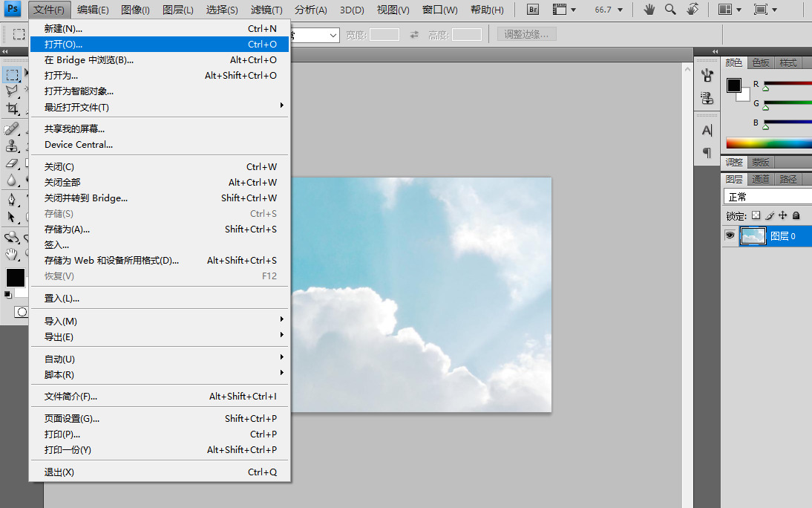Select the Crop tool

tap(13, 108)
